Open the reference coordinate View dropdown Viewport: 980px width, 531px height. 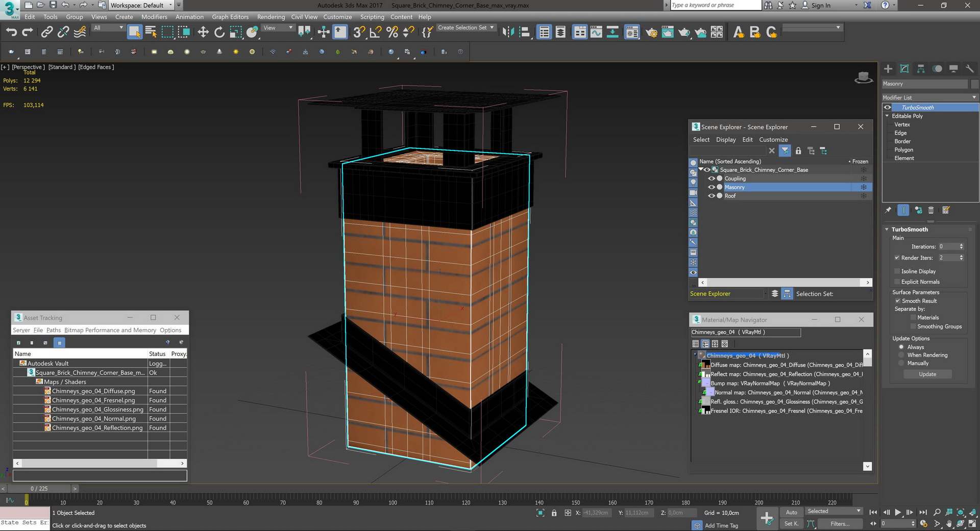click(278, 28)
